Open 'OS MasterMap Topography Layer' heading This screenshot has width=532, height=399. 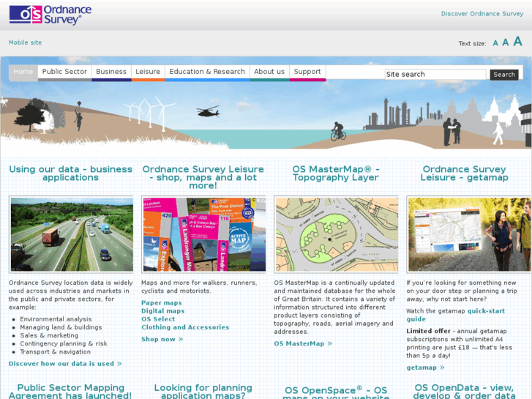(336, 174)
